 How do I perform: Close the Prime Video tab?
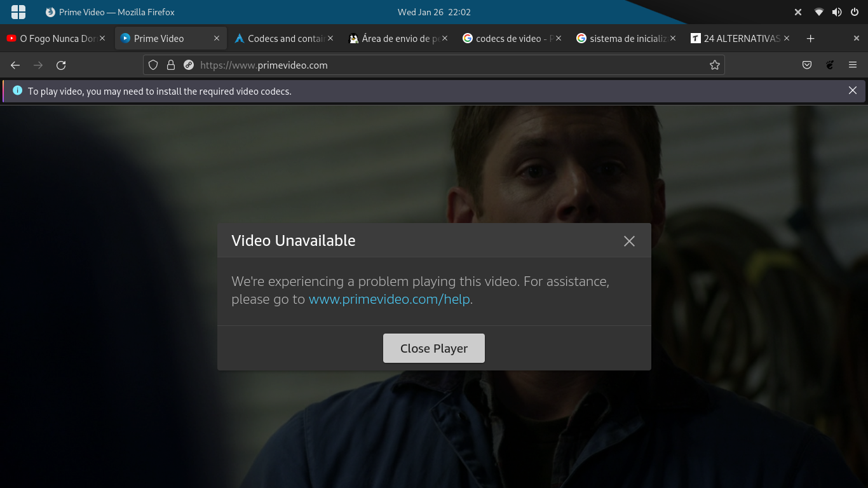pos(216,39)
